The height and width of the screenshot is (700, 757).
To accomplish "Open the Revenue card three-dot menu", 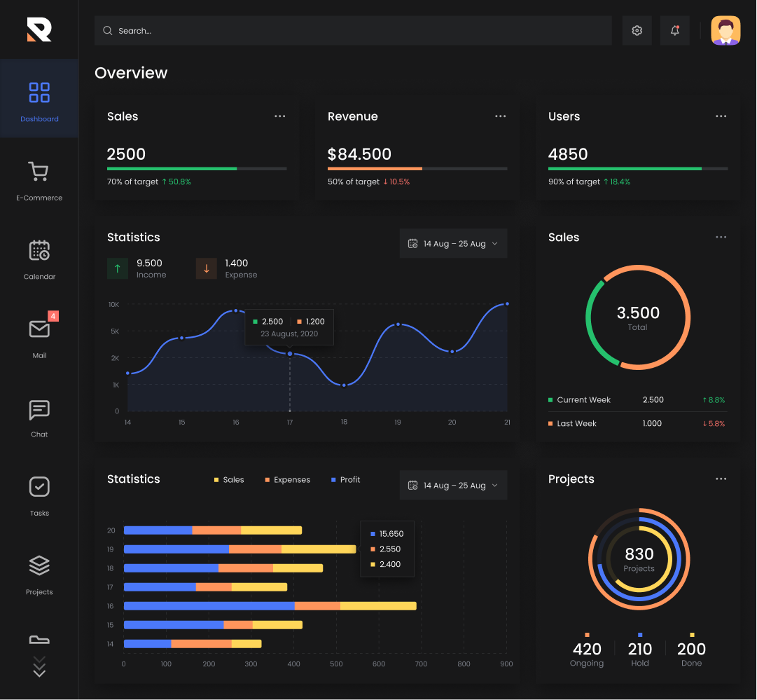I will click(500, 116).
